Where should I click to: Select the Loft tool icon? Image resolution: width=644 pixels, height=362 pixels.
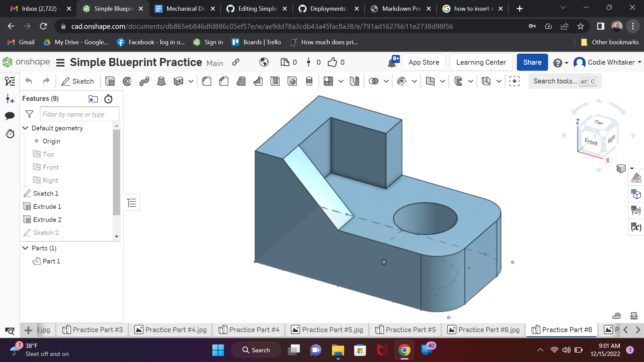click(x=161, y=81)
